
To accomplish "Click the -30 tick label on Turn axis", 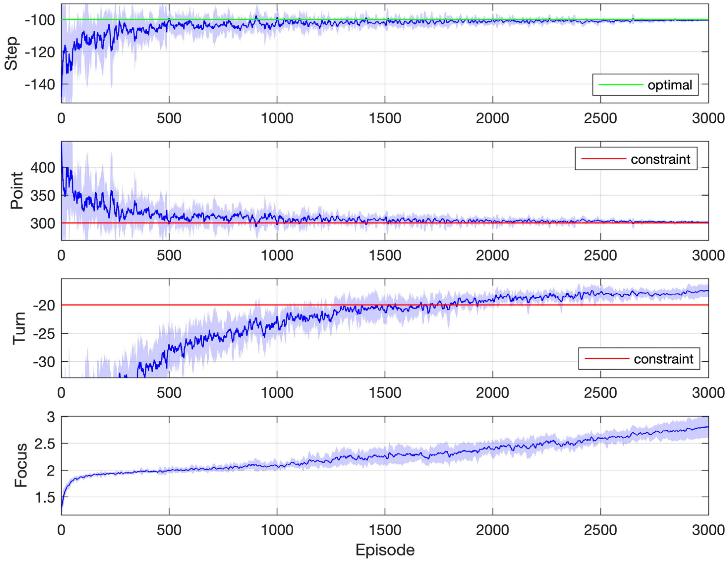I will [x=44, y=362].
